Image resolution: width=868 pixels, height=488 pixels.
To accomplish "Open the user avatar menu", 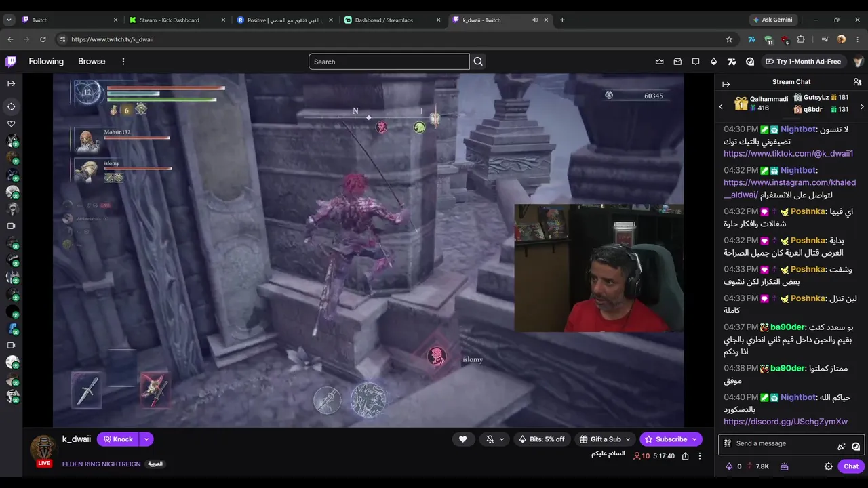I will pos(858,62).
